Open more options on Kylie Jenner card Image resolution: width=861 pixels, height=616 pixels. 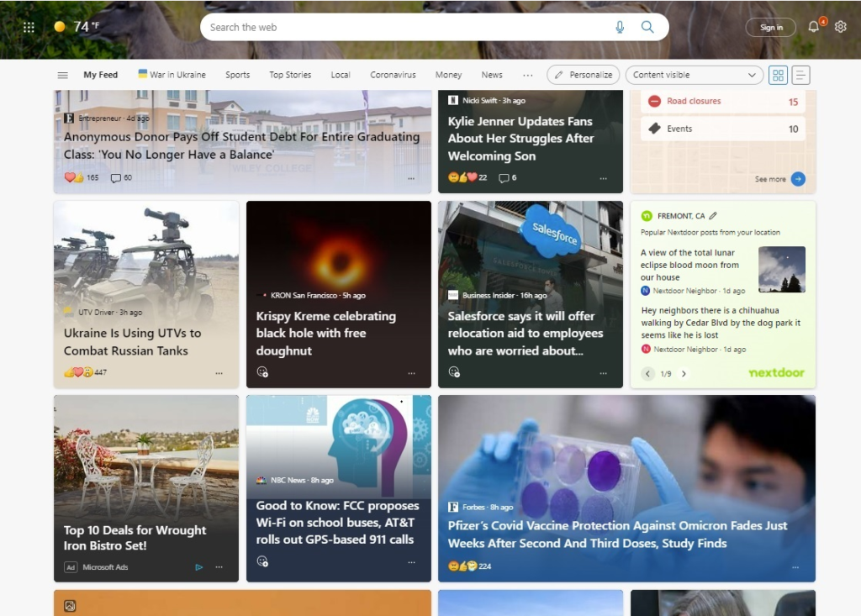[x=604, y=178]
